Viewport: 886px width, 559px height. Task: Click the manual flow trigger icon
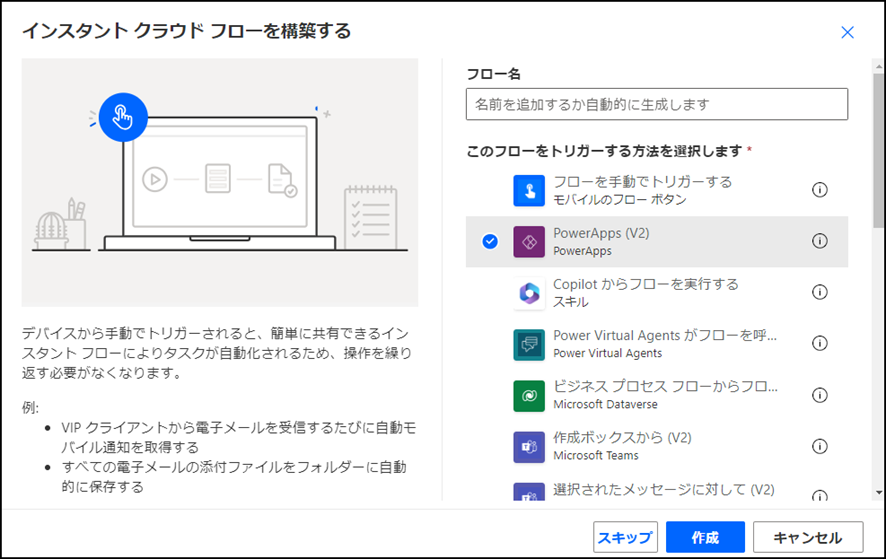529,190
